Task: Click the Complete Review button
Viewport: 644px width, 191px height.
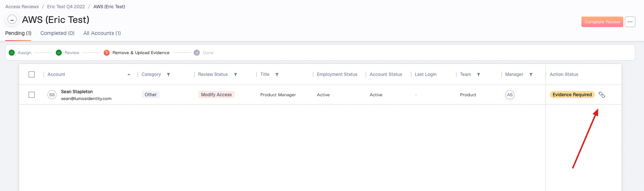Action: 602,22
